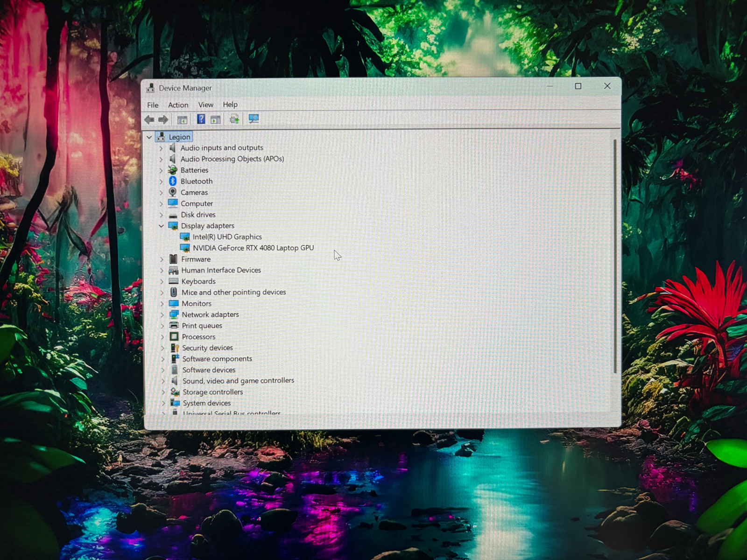Click the Back arrow toolbar icon
747x560 pixels.
pyautogui.click(x=149, y=120)
